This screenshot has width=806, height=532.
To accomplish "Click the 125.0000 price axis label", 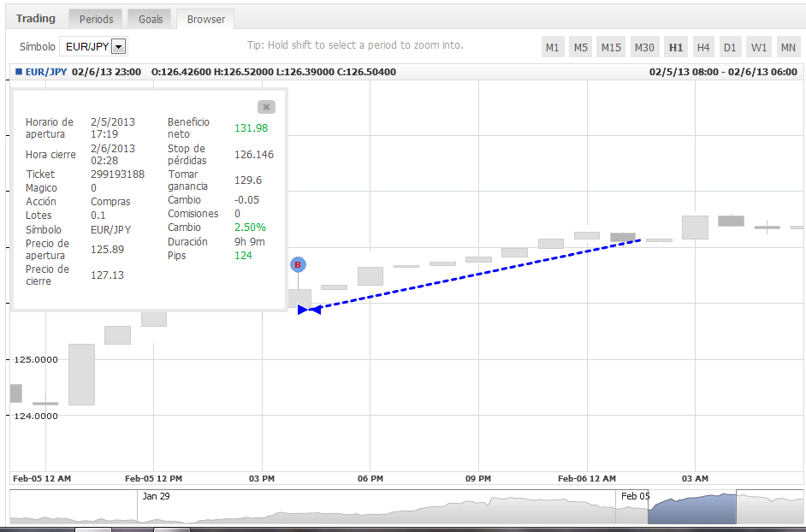I will point(35,359).
